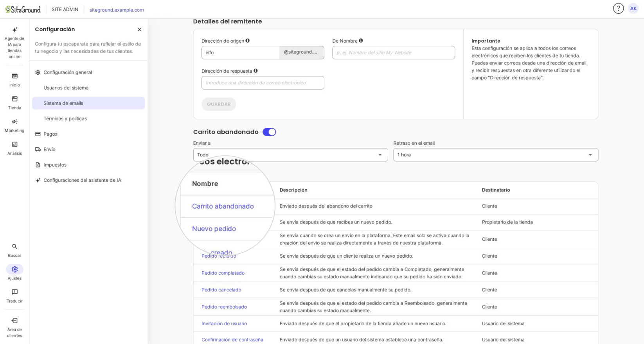Open the Confirmación de contraseña email
This screenshot has height=344, width=644.
232,340
